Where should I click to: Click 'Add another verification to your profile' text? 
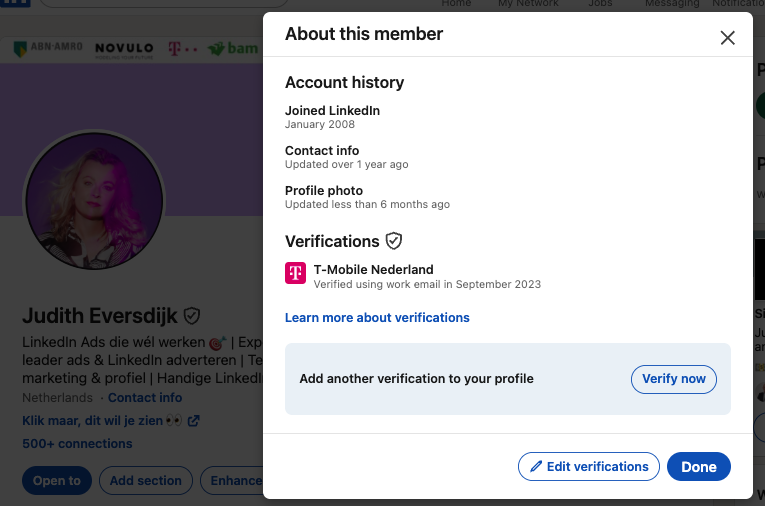point(417,379)
